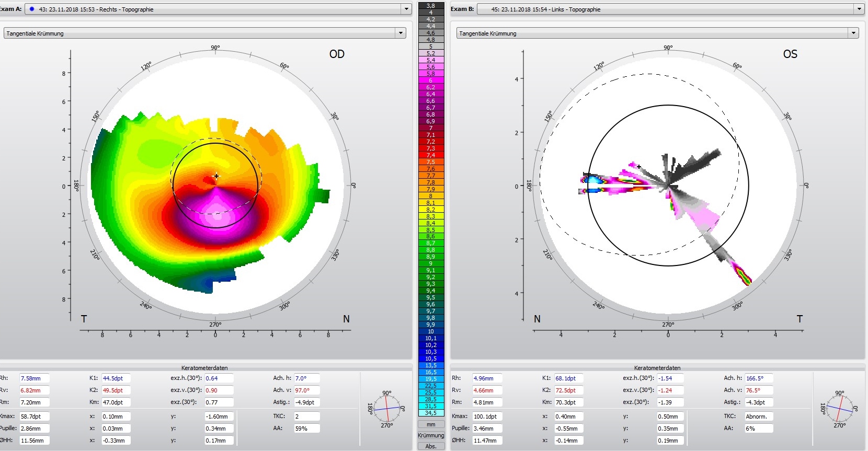Image resolution: width=868 pixels, height=451 pixels.
Task: Click the Keratometerdaten heading under the OS map
Action: tap(657, 368)
